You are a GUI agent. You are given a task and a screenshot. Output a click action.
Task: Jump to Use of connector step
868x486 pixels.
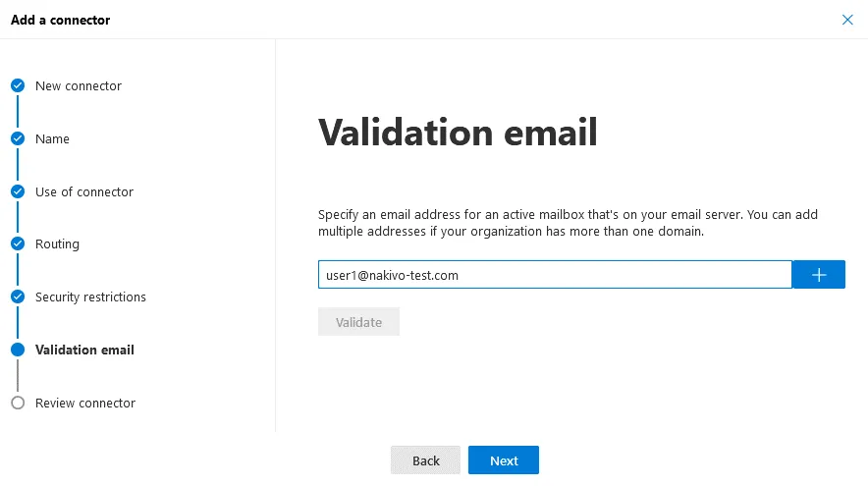[84, 191]
